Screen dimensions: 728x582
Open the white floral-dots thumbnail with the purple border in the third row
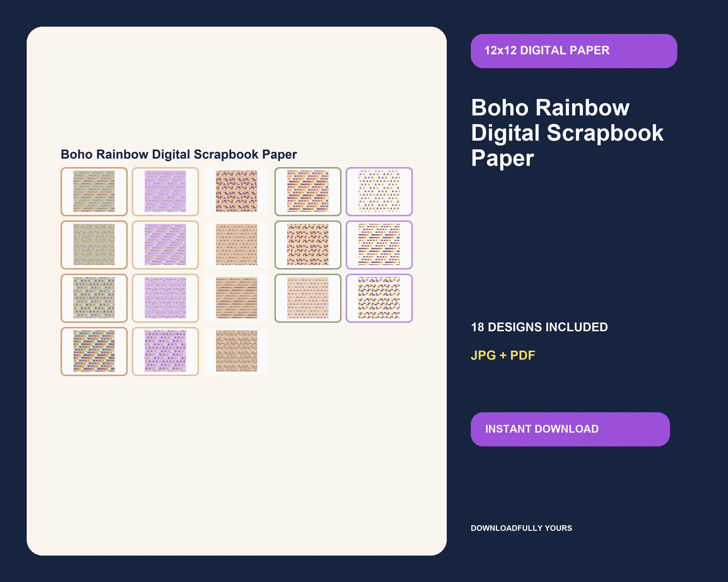(x=379, y=298)
